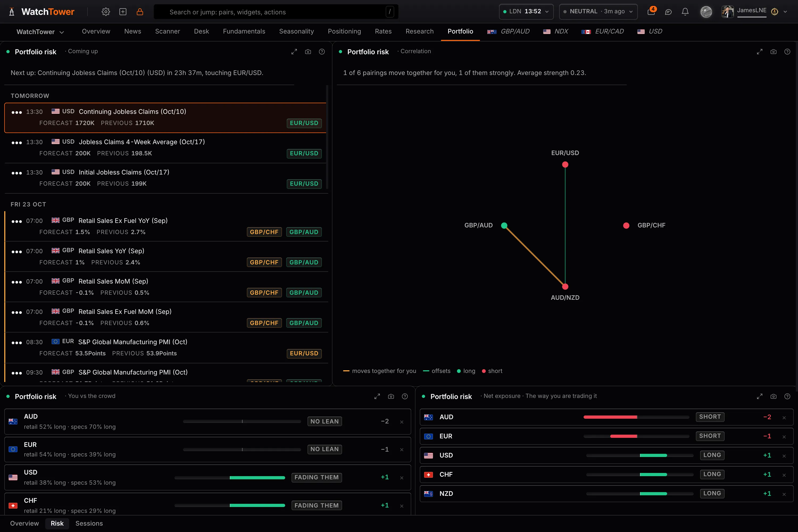
Task: Open the LDN 13:52 session dropdown
Action: [x=526, y=11]
